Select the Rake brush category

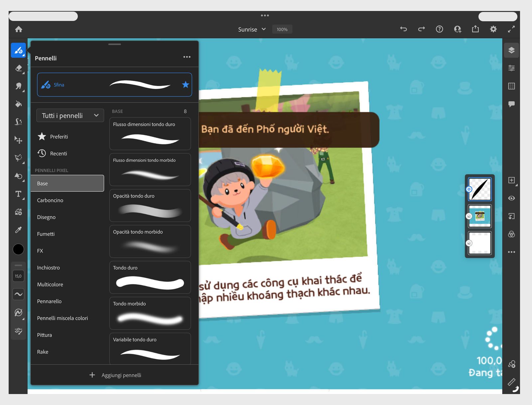pos(67,352)
